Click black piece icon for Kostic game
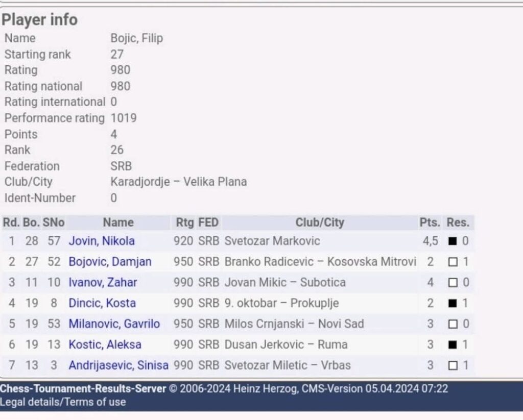 (452, 345)
